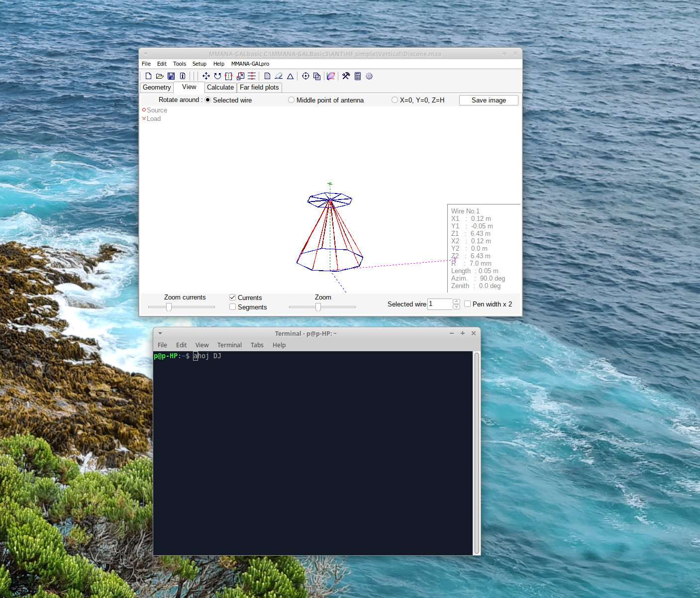
Task: Click the move wires four-arrow icon
Action: [x=206, y=76]
